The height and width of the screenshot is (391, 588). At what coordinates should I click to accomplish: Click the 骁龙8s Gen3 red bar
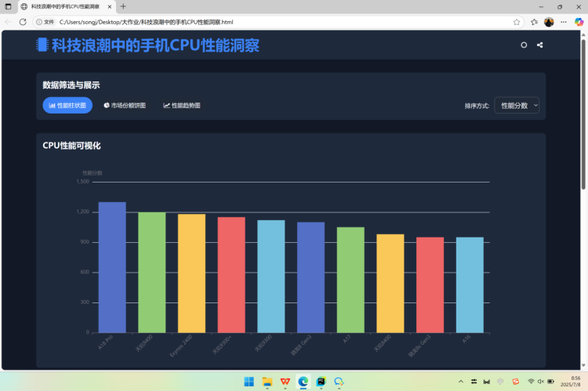pos(430,285)
